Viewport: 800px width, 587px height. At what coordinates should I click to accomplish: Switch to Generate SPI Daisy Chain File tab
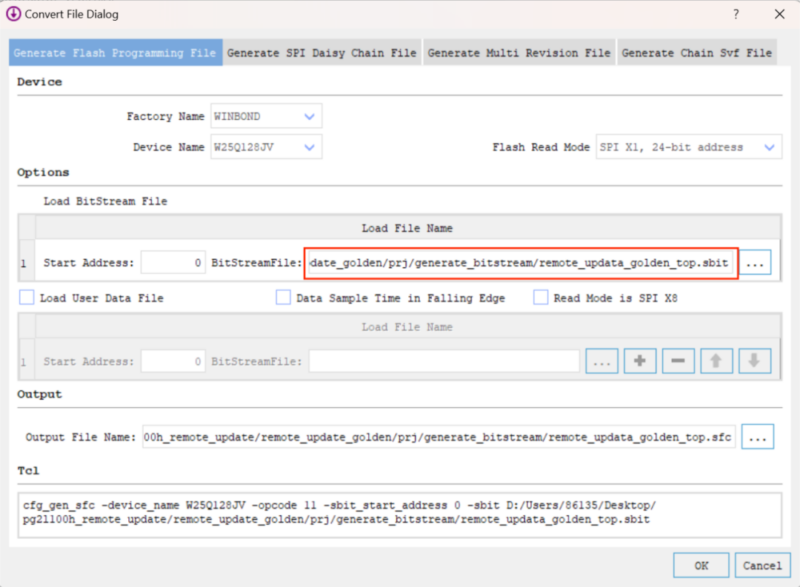[x=322, y=52]
